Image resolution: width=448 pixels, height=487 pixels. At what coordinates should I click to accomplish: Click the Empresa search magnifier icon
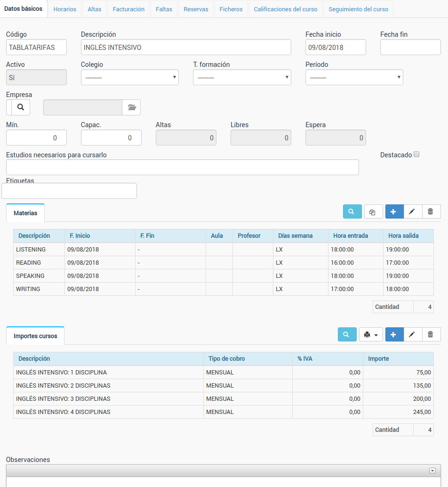[20, 107]
